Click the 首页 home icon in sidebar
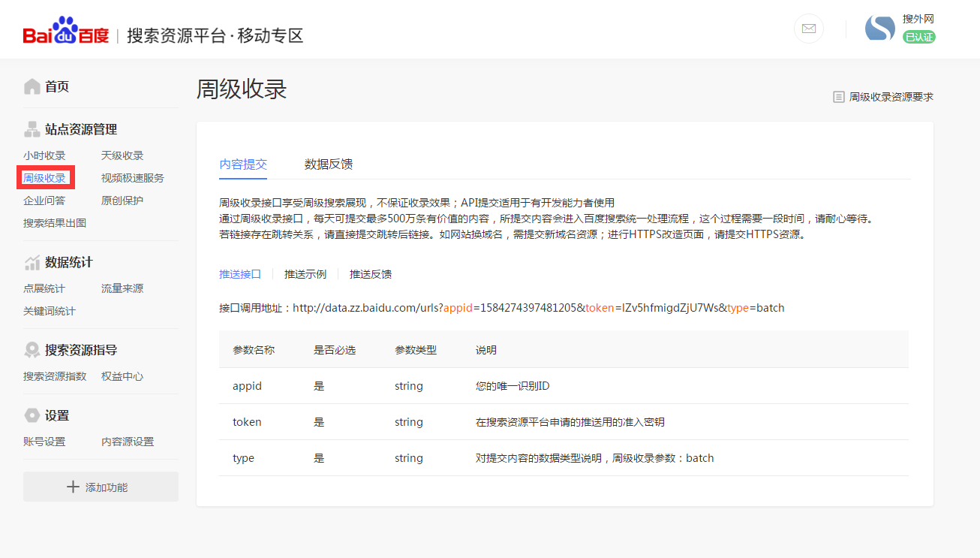 coord(31,86)
